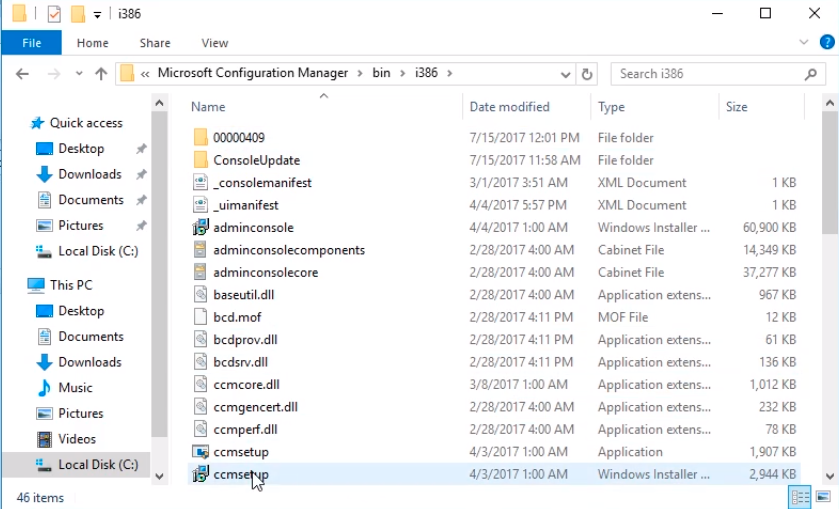Switch to the Home ribbon tab

[x=93, y=43]
